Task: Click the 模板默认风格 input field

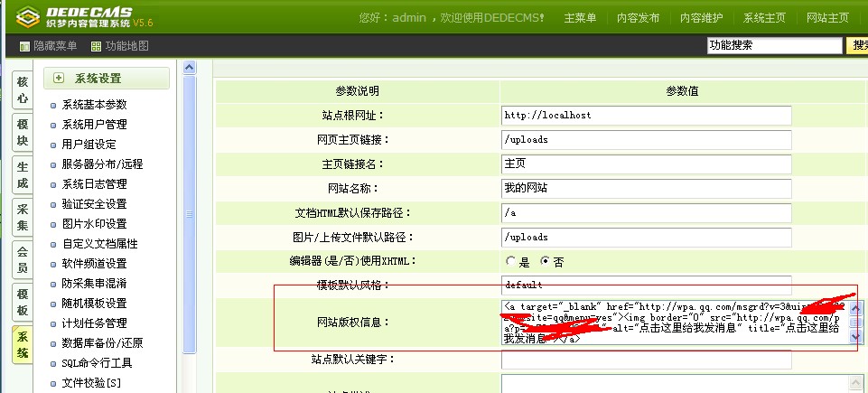Action: [646, 285]
